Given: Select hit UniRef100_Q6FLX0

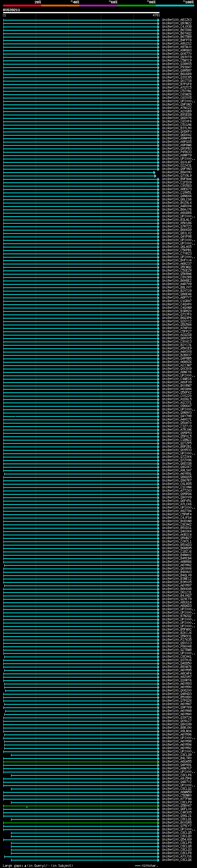Looking at the screenshot, I should point(176,809).
